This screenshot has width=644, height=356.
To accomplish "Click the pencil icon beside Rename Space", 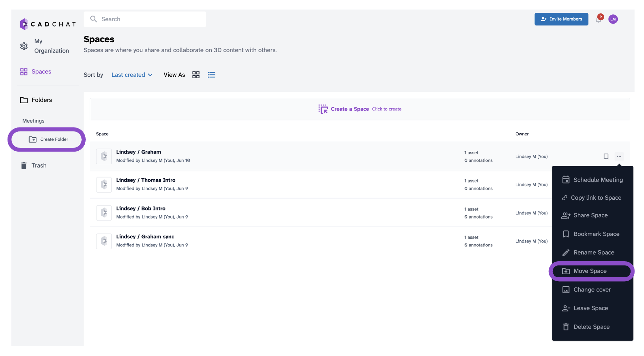I will (566, 252).
